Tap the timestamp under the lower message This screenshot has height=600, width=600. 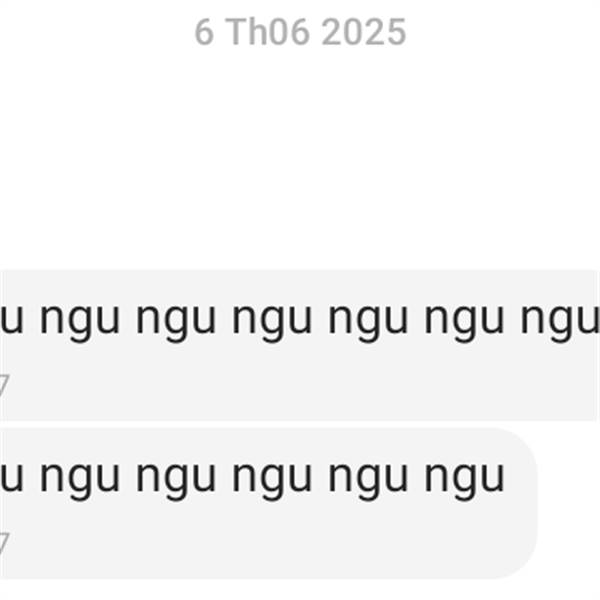4,543
